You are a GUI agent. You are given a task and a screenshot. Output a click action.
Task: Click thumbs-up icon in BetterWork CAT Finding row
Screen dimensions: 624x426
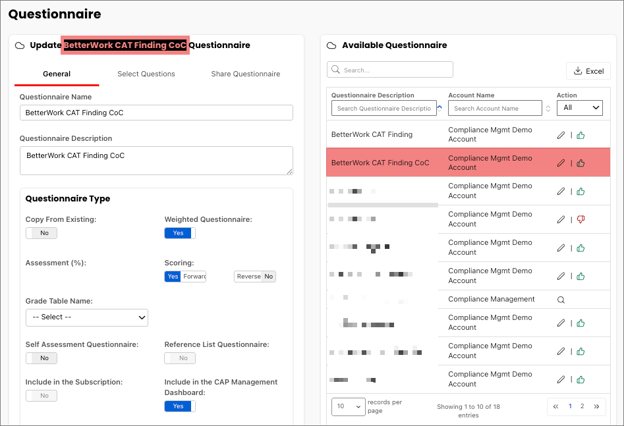pos(581,135)
